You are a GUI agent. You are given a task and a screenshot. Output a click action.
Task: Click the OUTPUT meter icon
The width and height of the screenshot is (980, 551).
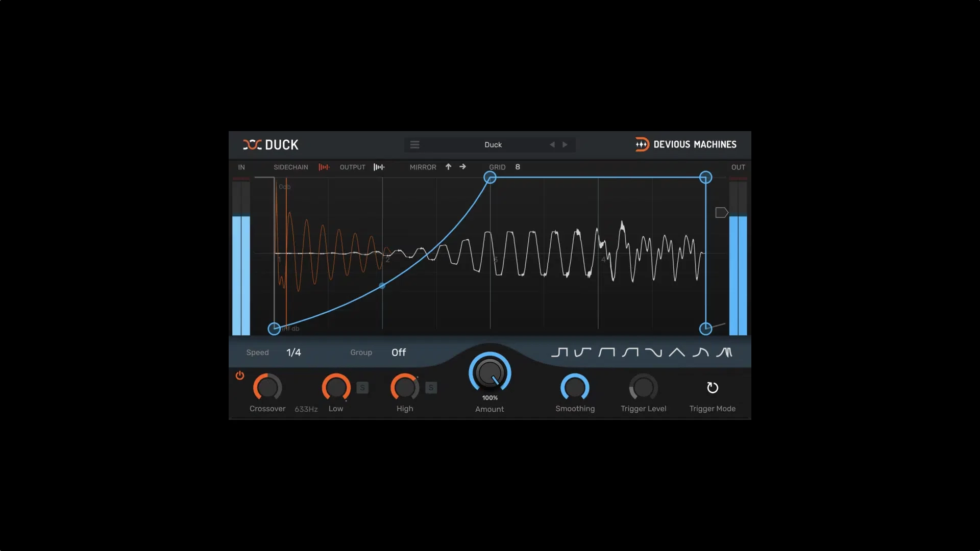(x=379, y=167)
